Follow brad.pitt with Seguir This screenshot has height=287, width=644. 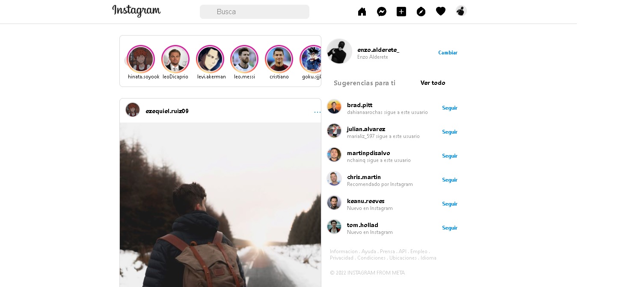(x=450, y=108)
